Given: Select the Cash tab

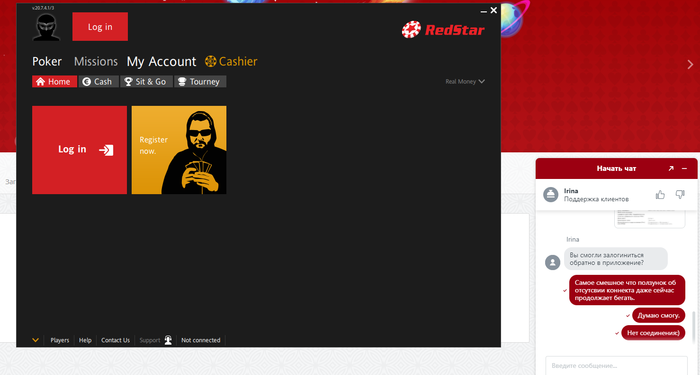Looking at the screenshot, I should (x=98, y=82).
